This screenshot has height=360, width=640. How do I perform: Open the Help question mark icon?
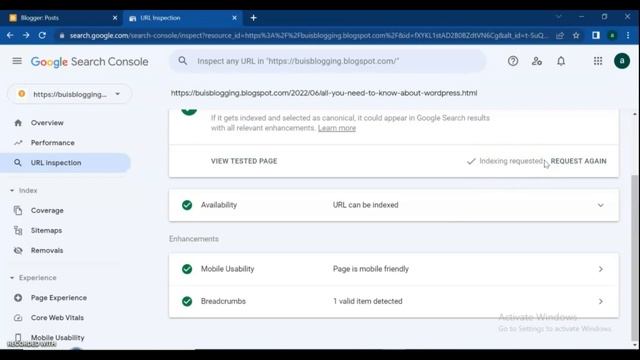(x=513, y=61)
